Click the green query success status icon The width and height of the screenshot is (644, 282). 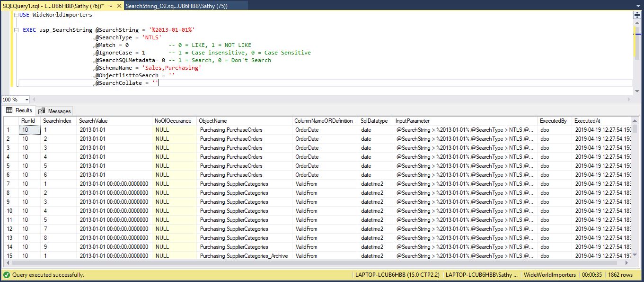7,275
